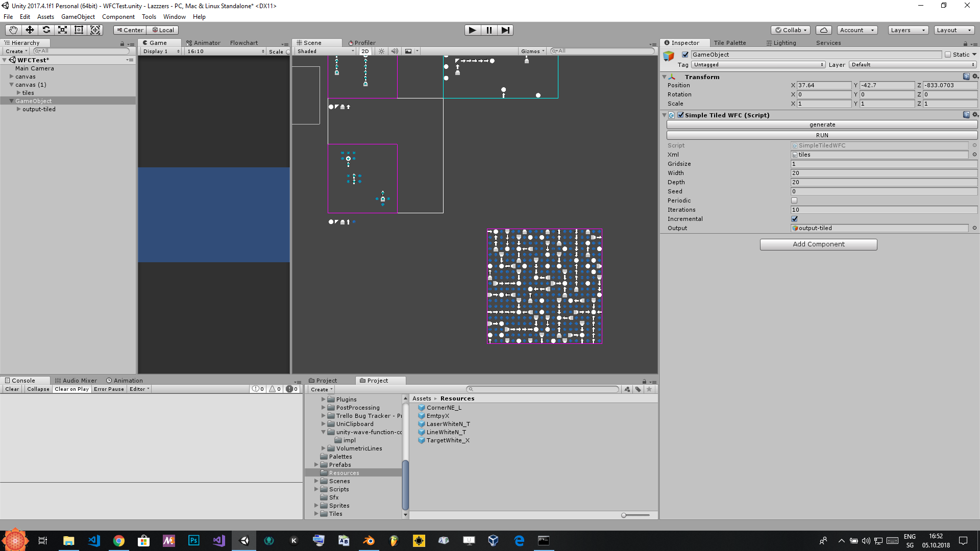This screenshot has height=551, width=980.
Task: Start Play mode
Action: click(x=473, y=30)
